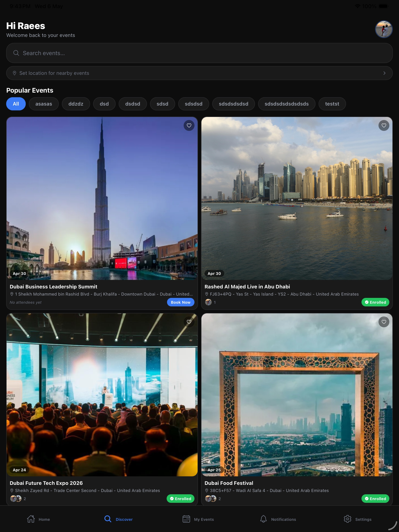Image resolution: width=399 pixels, height=532 pixels.
Task: Book the Dubai Business Leadership Summit now
Action: (181, 302)
